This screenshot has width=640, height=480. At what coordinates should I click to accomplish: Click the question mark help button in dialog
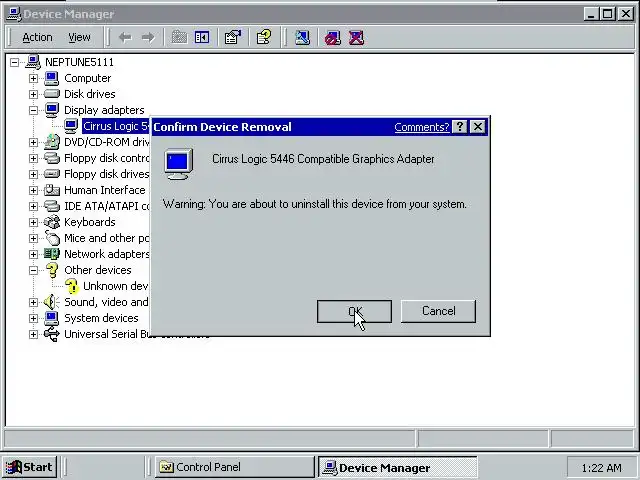460,127
